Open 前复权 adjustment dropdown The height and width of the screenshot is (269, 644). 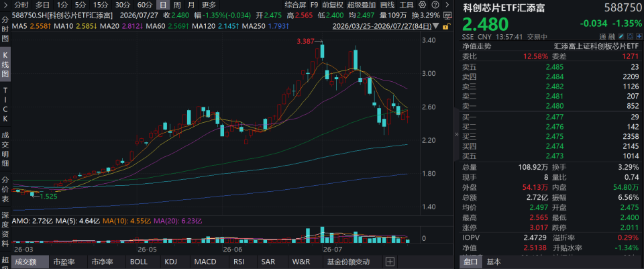(333, 5)
